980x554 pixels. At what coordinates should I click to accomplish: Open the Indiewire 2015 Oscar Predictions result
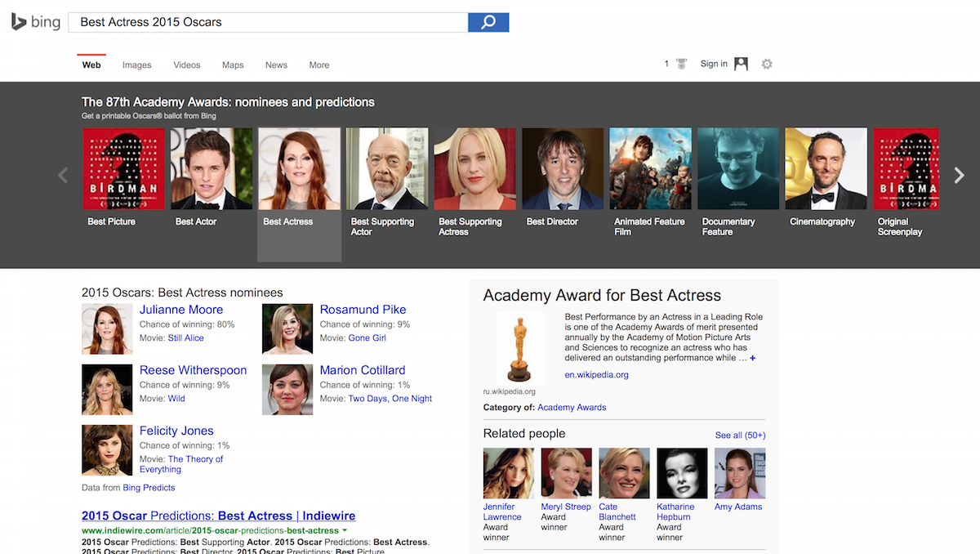[x=219, y=516]
